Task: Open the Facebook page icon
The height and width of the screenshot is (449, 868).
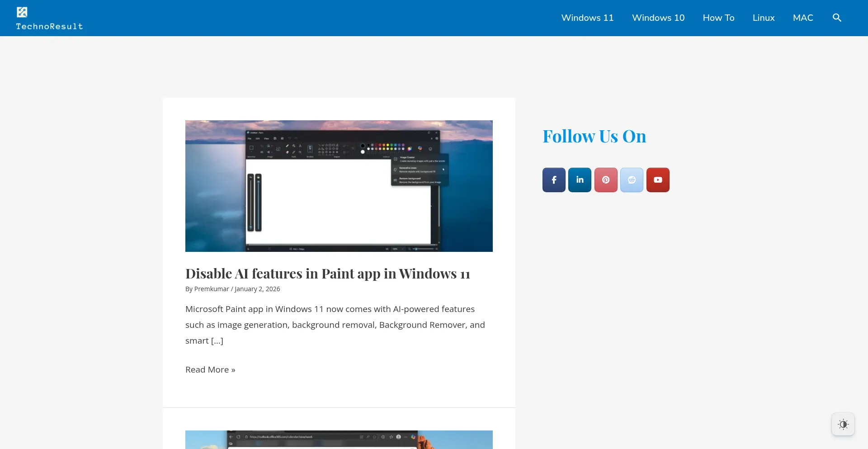Action: (x=554, y=180)
